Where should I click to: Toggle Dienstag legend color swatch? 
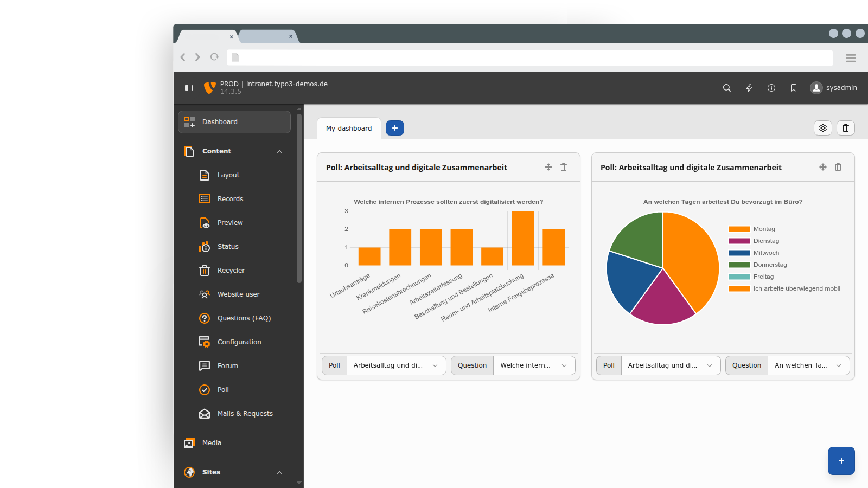(739, 241)
